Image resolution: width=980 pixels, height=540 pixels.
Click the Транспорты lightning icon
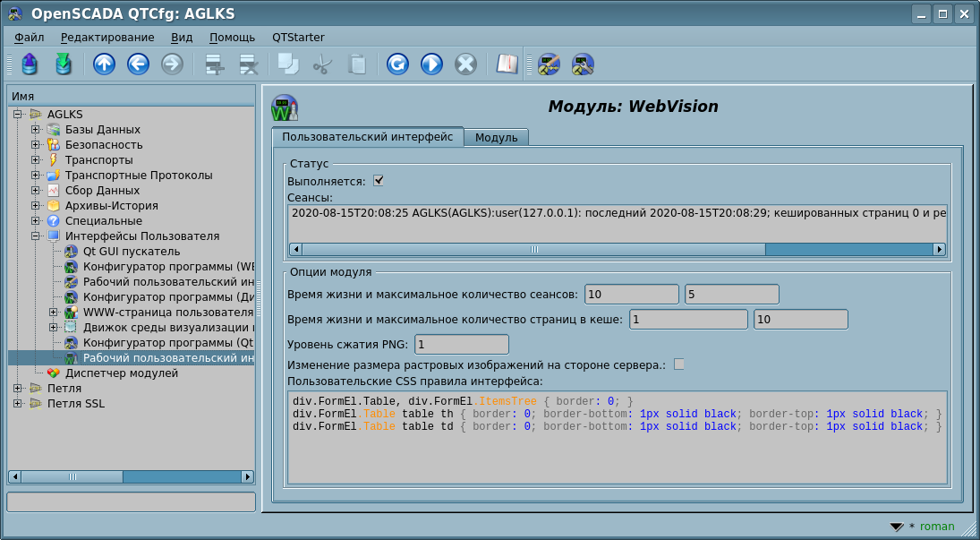point(54,160)
